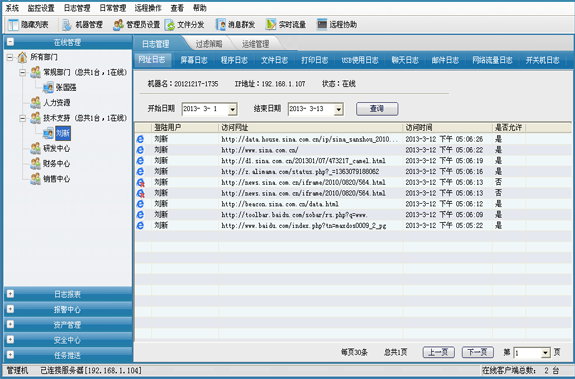Image resolution: width=575 pixels, height=379 pixels.
Task: Select 张国强 in the department tree
Action: pos(66,88)
